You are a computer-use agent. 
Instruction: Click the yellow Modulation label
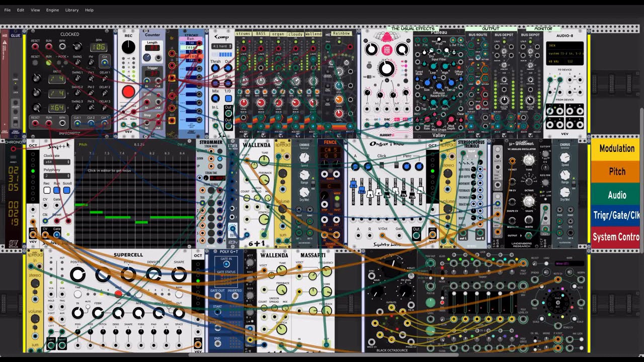[x=616, y=148]
